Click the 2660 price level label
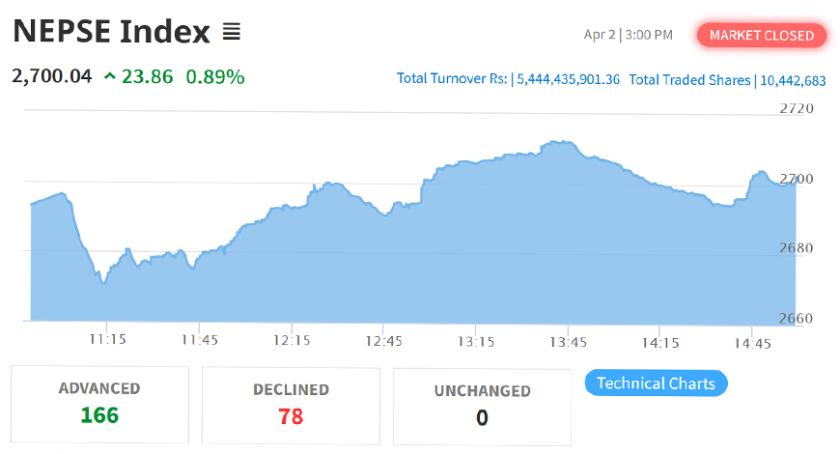Viewport: 840px width, 454px height. pos(796,319)
